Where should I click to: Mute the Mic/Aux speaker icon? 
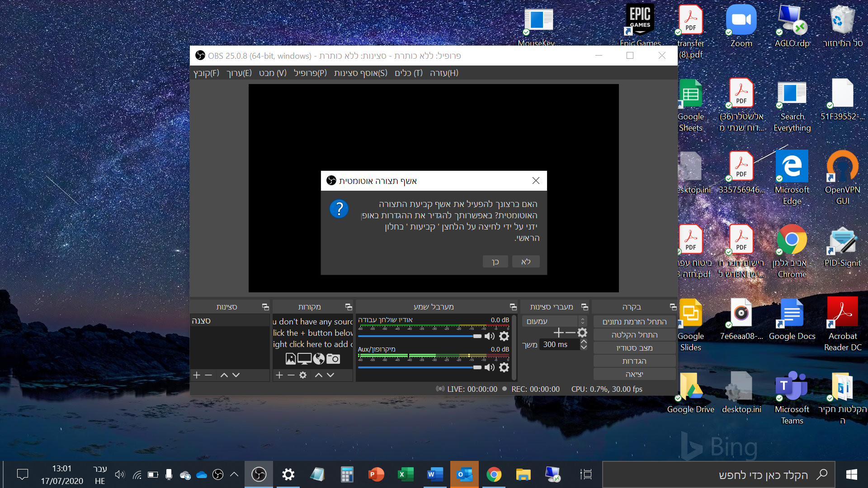pos(489,367)
